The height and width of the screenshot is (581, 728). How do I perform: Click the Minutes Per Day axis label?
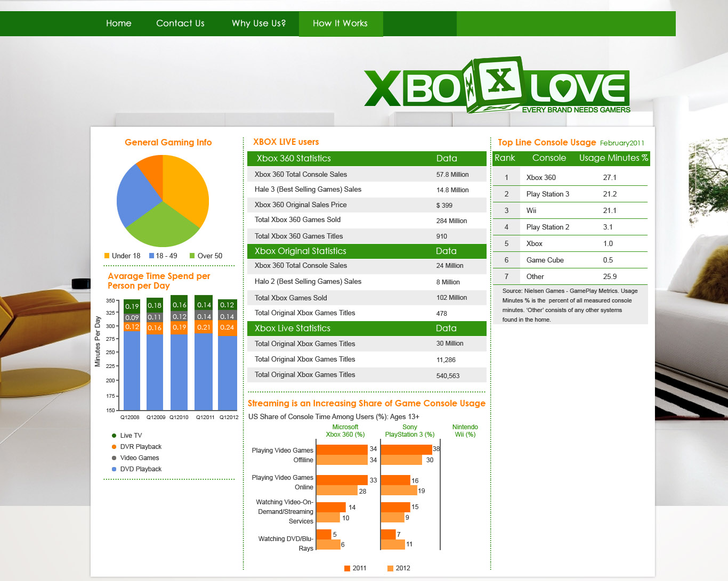point(98,341)
